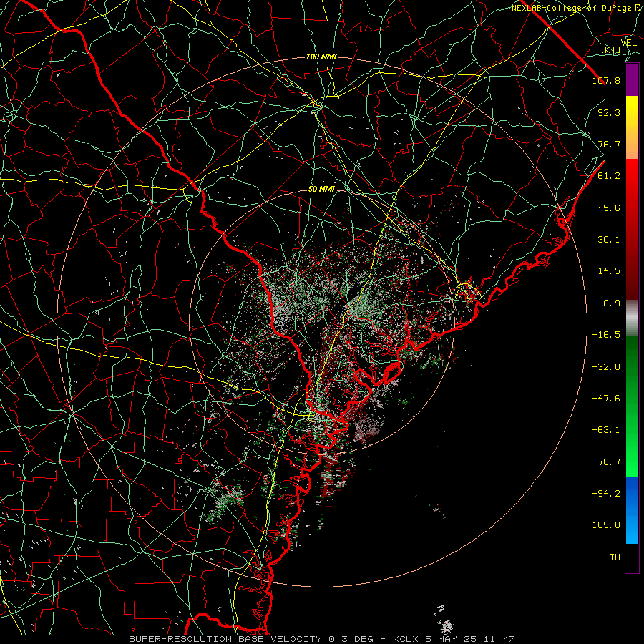Click the SUPER-RESOLUTION BASE VELOCITY caption text
This screenshot has width=644, height=644.
tap(225, 639)
